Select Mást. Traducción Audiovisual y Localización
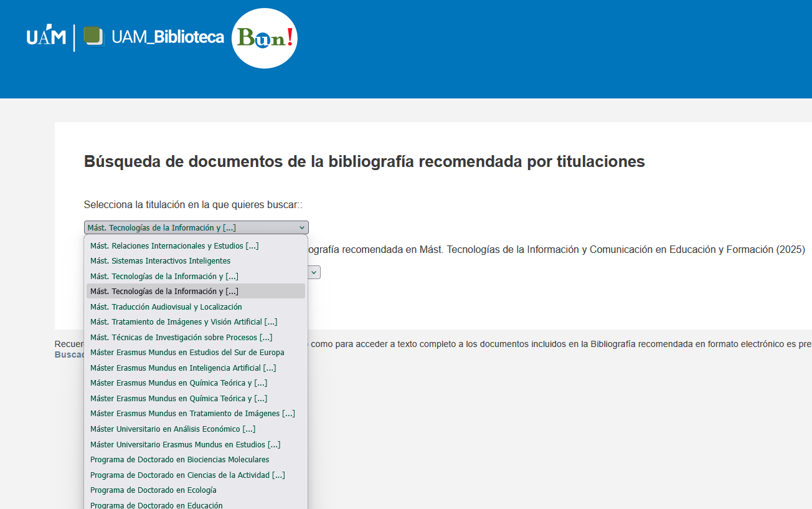 point(166,307)
